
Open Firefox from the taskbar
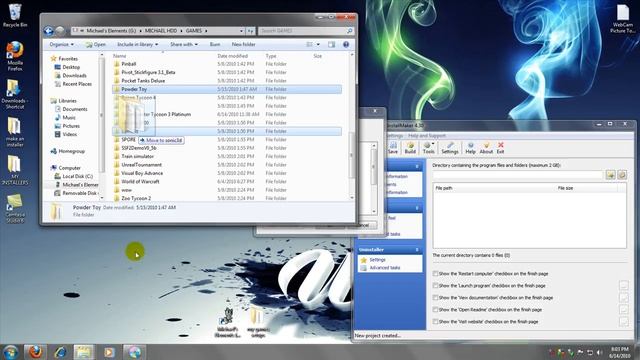(35, 352)
